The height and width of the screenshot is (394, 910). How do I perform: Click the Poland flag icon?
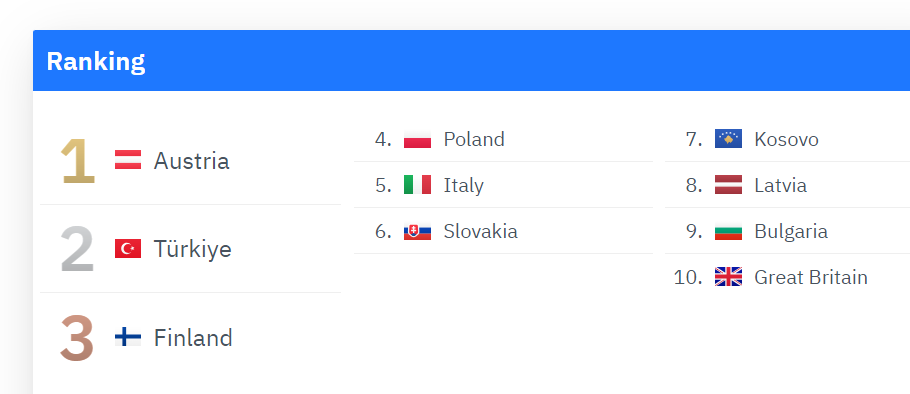tap(417, 139)
